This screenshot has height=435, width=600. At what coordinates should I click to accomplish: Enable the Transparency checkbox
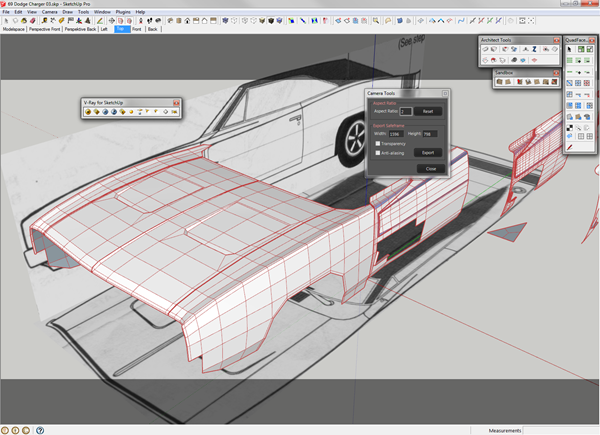coord(377,143)
